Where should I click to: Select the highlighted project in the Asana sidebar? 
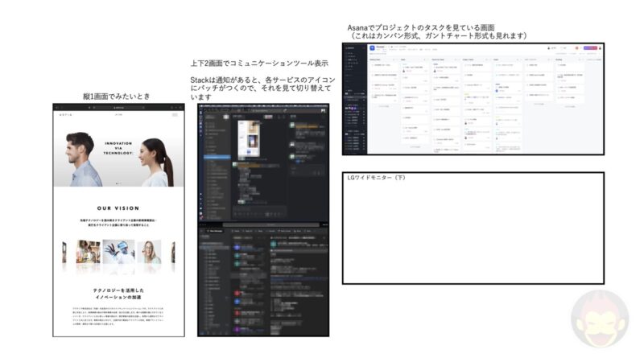[x=355, y=97]
